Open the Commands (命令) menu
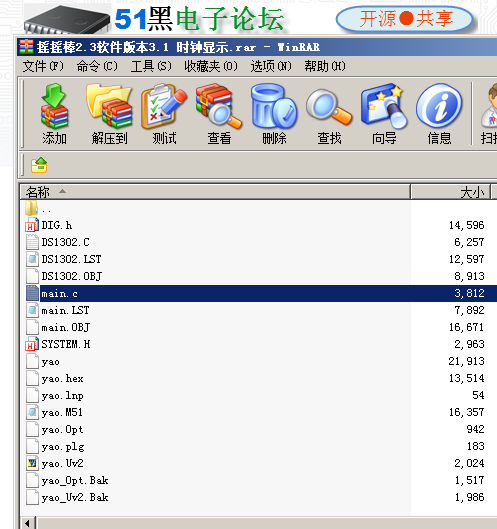 [x=97, y=66]
